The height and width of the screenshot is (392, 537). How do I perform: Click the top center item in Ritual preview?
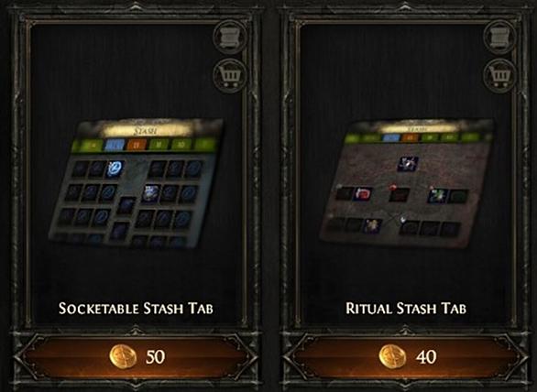coord(408,164)
